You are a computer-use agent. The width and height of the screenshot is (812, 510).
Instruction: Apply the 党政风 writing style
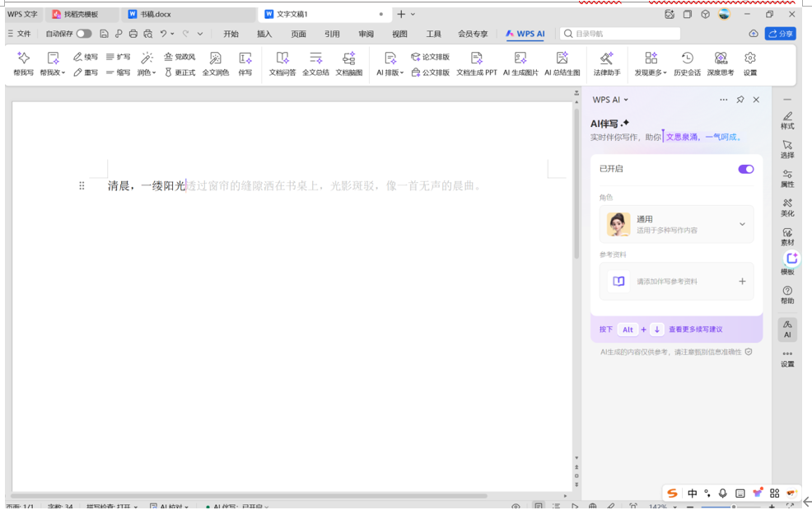180,57
